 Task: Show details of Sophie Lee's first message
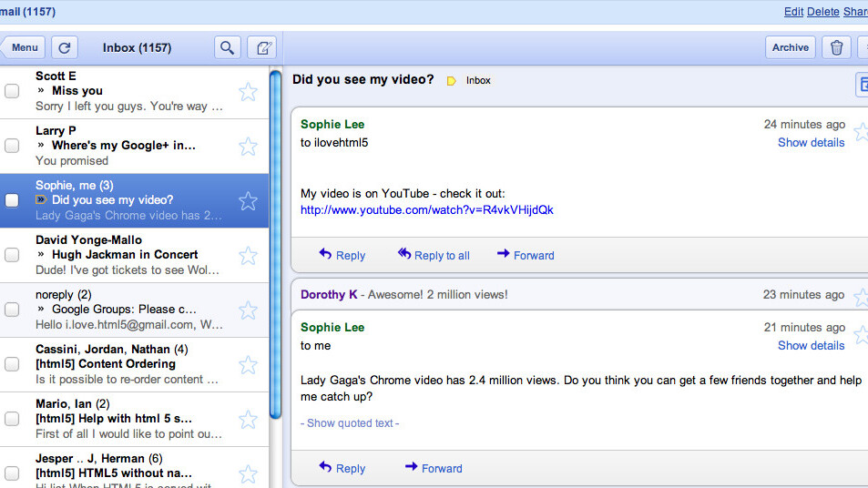(811, 142)
